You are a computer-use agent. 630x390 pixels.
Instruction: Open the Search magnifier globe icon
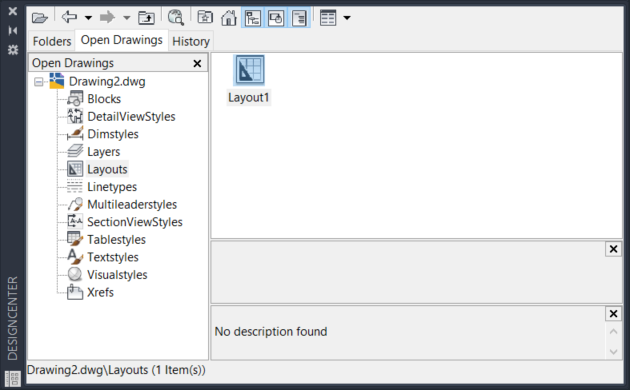(x=176, y=18)
